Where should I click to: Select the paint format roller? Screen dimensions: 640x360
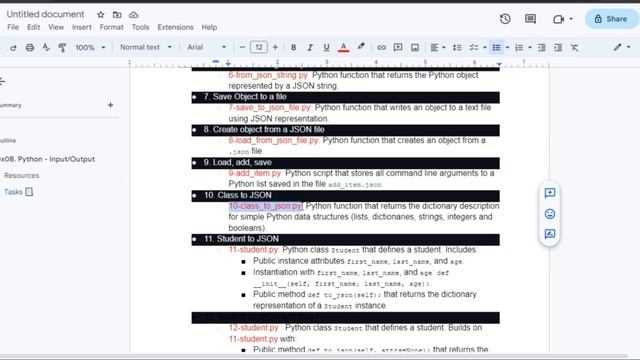coord(62,47)
